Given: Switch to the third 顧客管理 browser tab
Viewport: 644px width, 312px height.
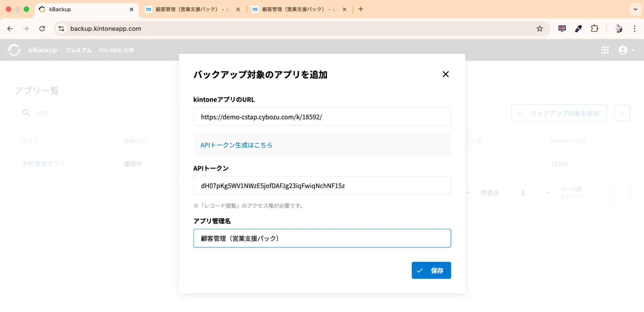Looking at the screenshot, I should tap(299, 9).
